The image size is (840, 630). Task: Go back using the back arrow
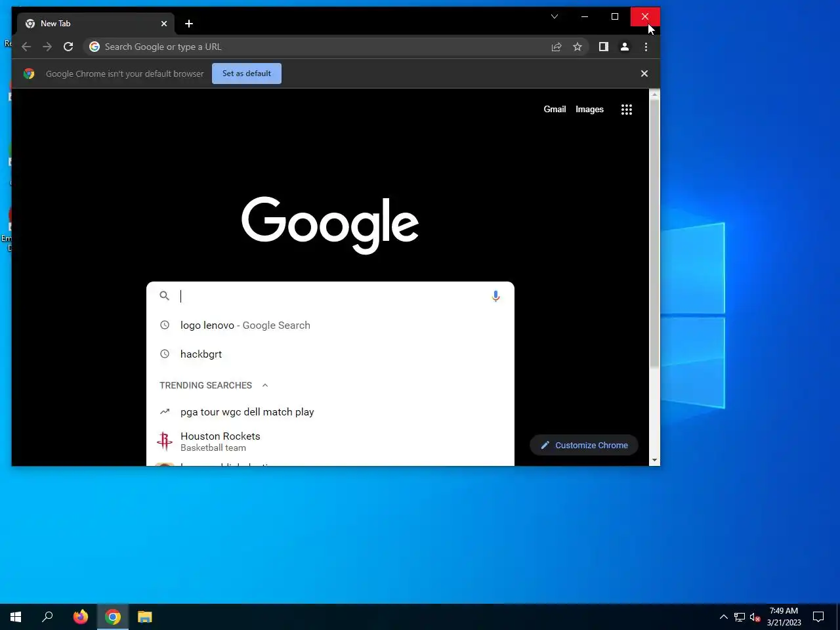coord(26,47)
